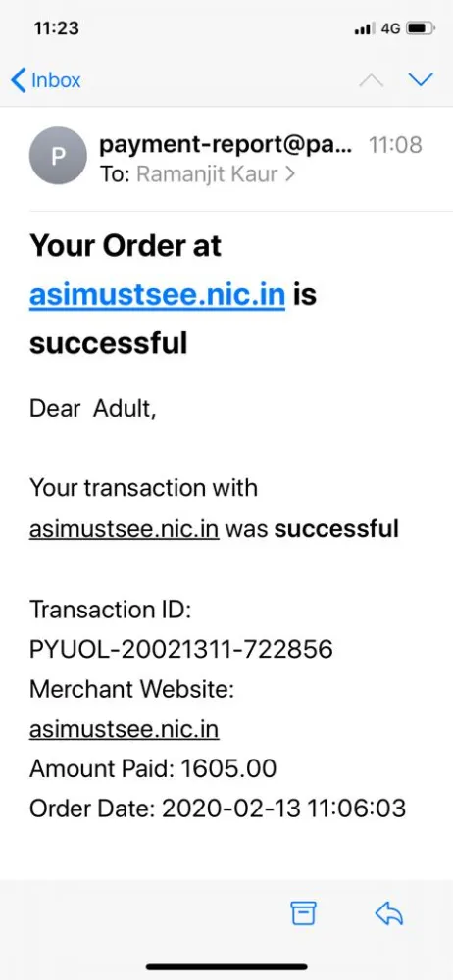Screen dimensions: 453x980
Task: Tap the battery icon in status bar
Action: (420, 28)
